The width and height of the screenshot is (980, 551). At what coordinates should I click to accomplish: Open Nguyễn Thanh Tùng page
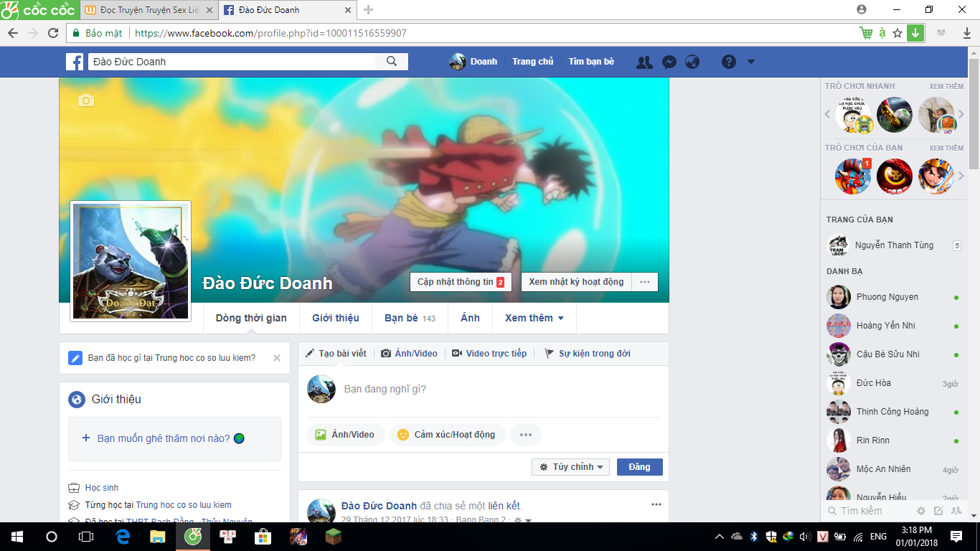point(894,245)
